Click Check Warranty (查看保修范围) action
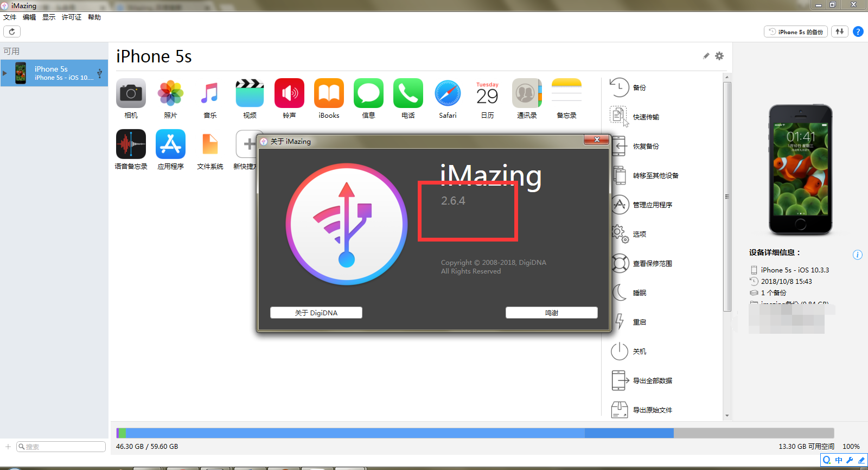 [641, 263]
